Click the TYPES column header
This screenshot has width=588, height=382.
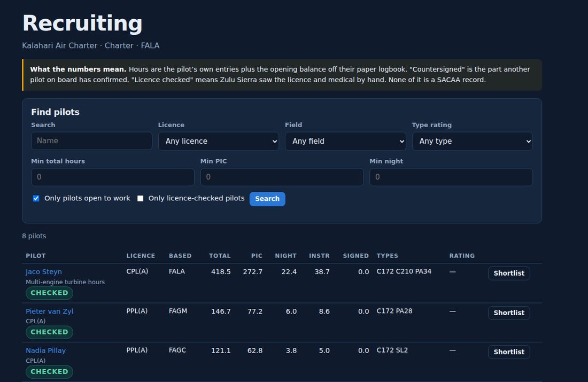click(388, 256)
